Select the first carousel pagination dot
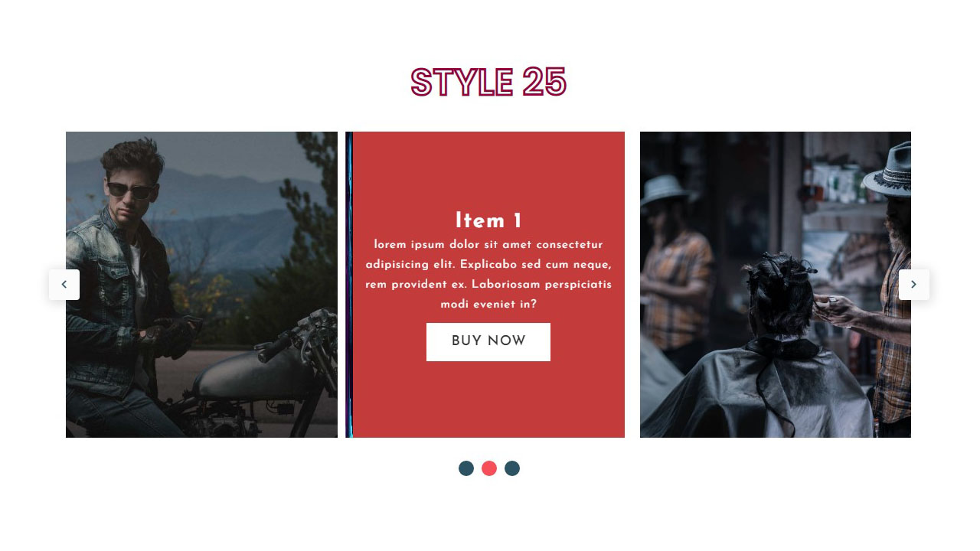Viewport: 980px width, 551px height. coord(466,468)
